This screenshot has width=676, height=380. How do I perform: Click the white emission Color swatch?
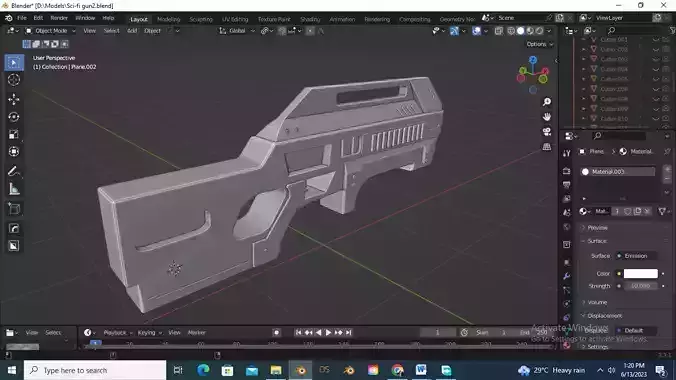[641, 273]
